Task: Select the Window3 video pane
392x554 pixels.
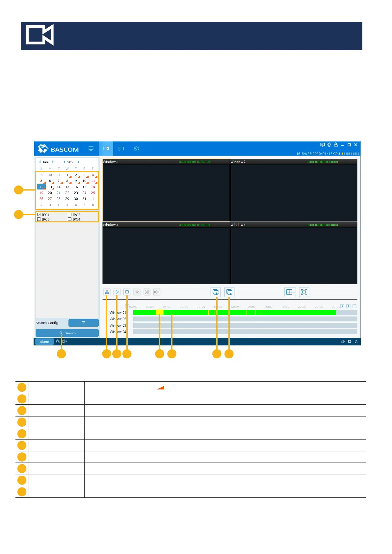Action: pyautogui.click(x=166, y=253)
